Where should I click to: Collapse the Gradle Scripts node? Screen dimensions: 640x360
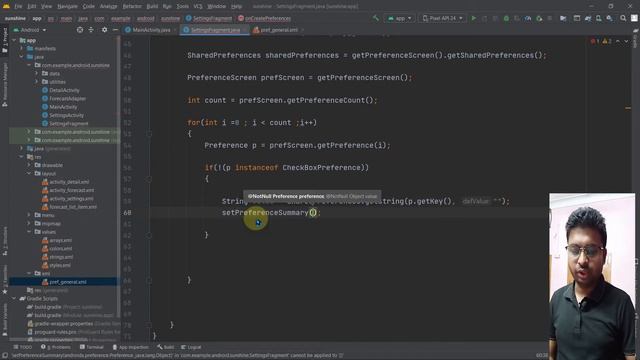tap(15, 299)
